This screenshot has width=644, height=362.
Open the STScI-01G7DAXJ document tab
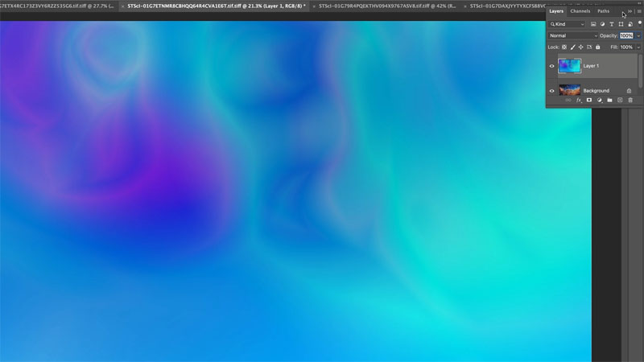[507, 6]
